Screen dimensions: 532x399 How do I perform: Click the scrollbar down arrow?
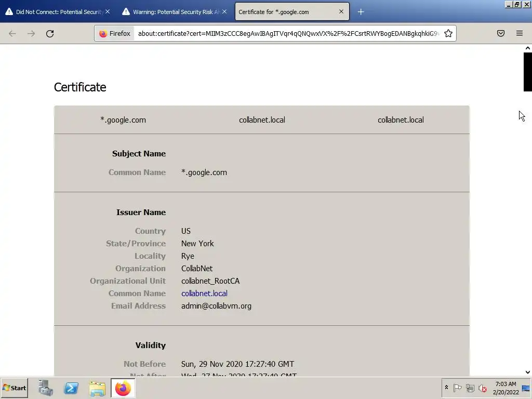528,372
